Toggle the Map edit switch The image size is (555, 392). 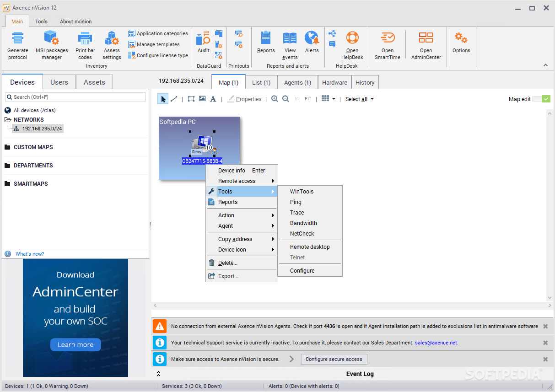point(541,99)
